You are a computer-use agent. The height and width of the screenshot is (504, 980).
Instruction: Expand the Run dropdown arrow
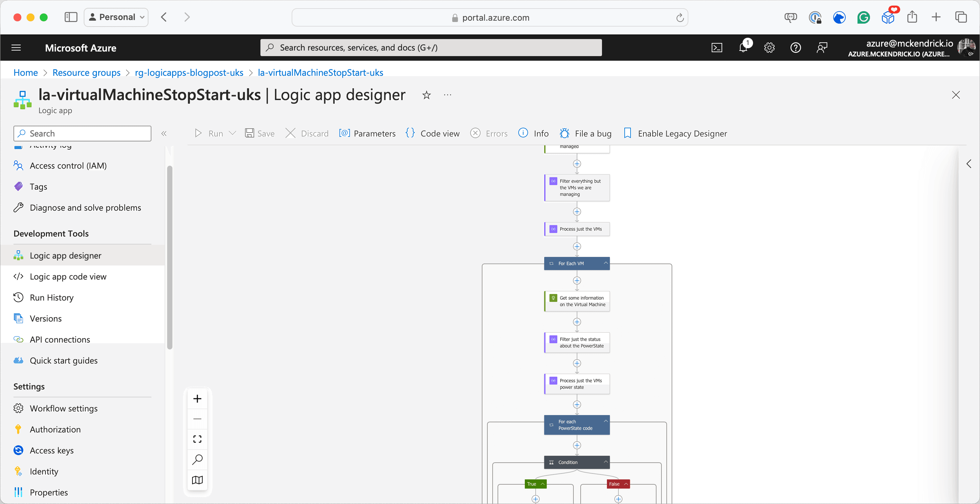(233, 134)
